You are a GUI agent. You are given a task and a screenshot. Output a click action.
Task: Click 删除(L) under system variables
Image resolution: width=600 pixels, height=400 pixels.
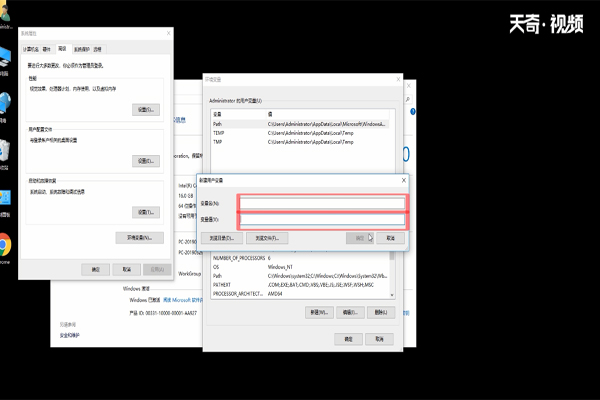tap(381, 312)
